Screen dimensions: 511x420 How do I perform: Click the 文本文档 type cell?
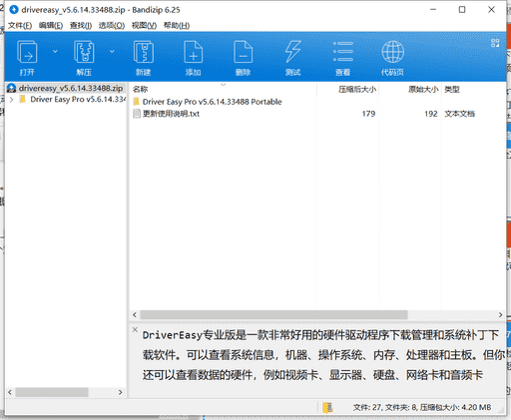460,114
